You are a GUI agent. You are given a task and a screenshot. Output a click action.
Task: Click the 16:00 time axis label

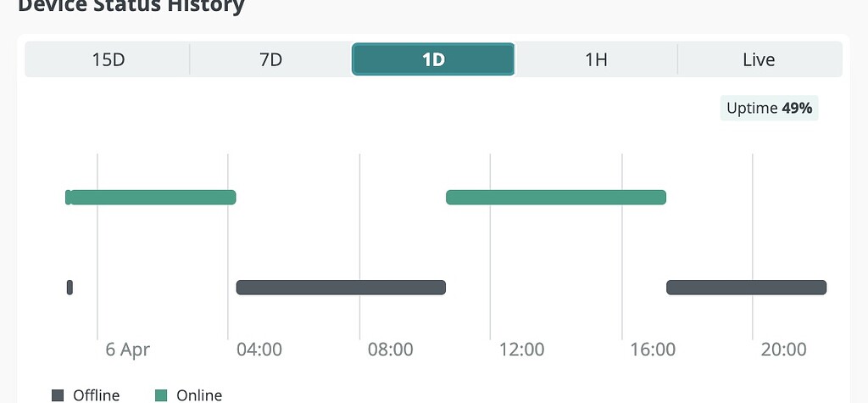click(653, 350)
